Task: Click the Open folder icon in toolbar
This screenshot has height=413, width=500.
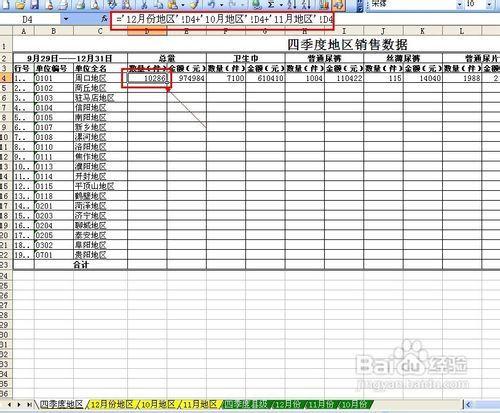Action: 20,4
